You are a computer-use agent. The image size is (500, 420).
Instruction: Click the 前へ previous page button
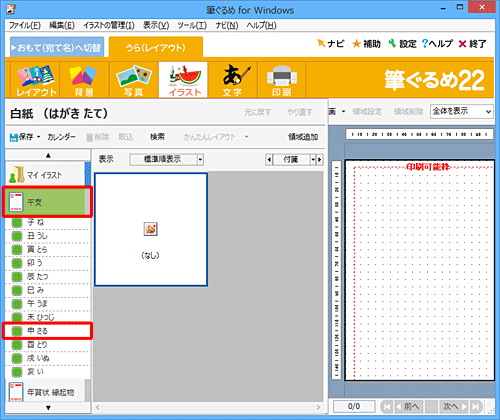click(408, 406)
